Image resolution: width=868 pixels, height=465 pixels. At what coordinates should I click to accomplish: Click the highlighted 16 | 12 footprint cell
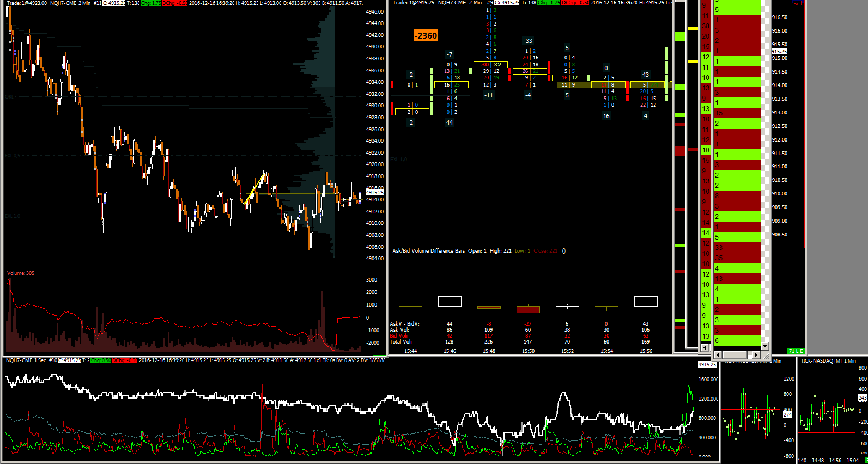click(x=569, y=78)
